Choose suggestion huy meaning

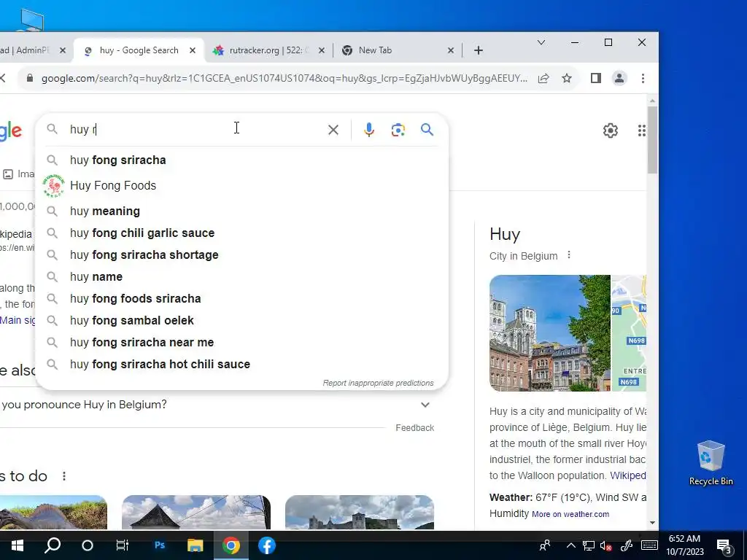[x=241, y=211]
